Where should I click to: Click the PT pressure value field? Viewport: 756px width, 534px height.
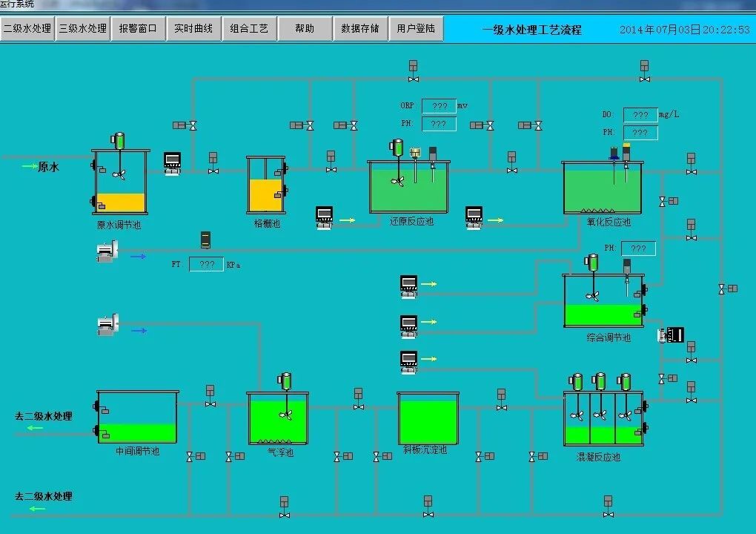click(206, 264)
